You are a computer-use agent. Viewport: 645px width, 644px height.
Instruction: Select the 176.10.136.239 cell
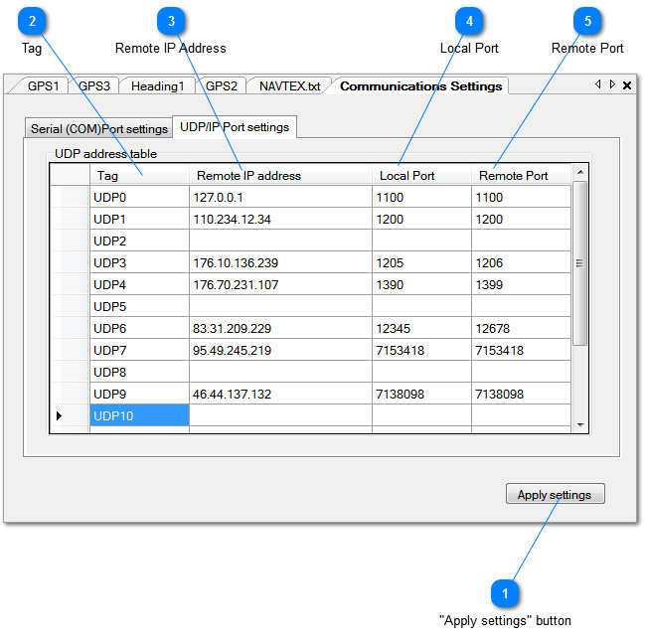(280, 262)
